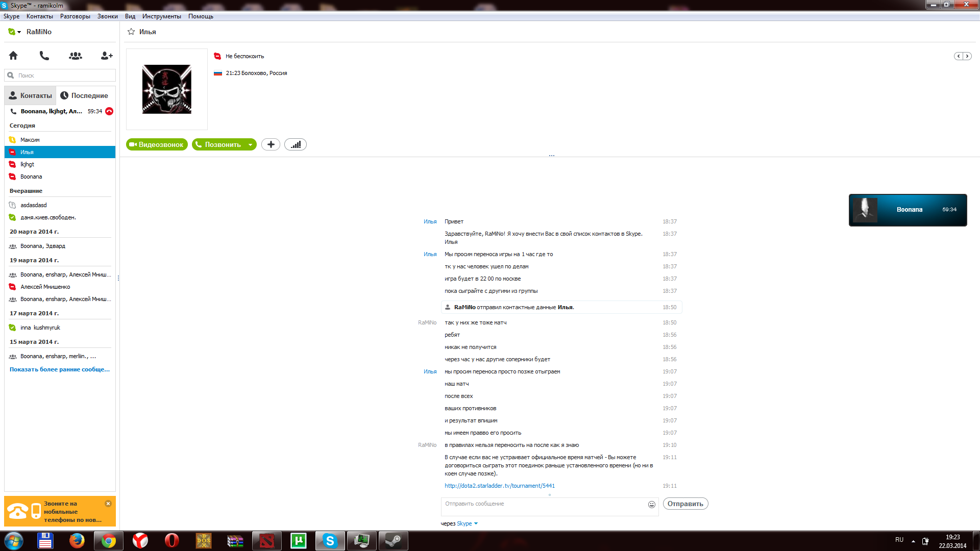The height and width of the screenshot is (551, 980).
Task: Click the create group icon
Action: coord(76,56)
